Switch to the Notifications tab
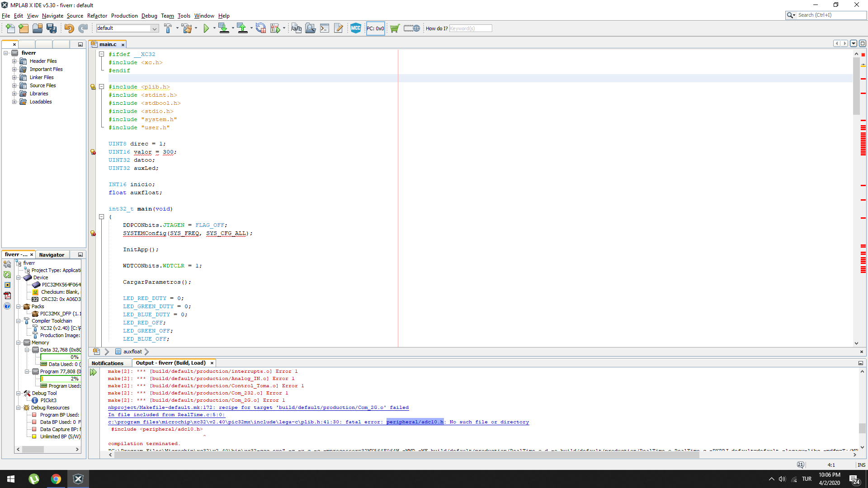868x488 pixels. click(x=108, y=363)
